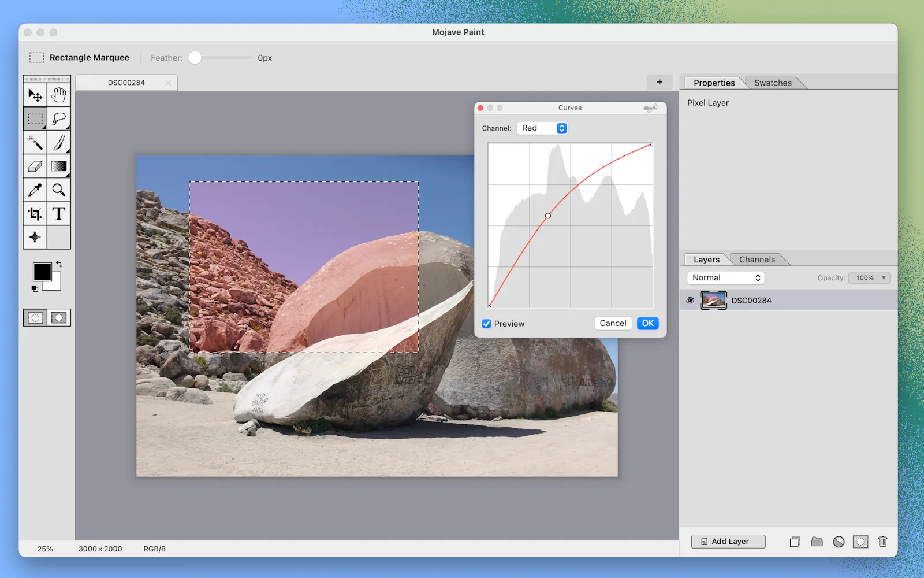Click the 25% zoom level in status bar

click(x=45, y=549)
